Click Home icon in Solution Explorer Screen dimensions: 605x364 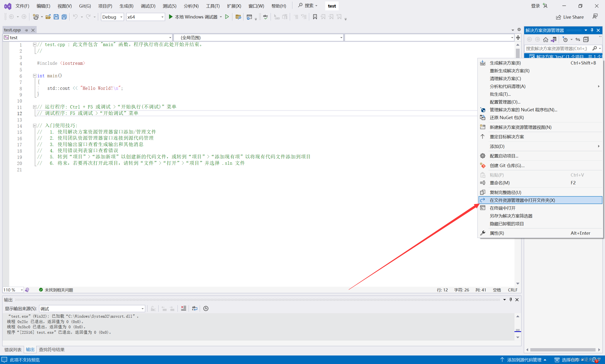point(545,39)
